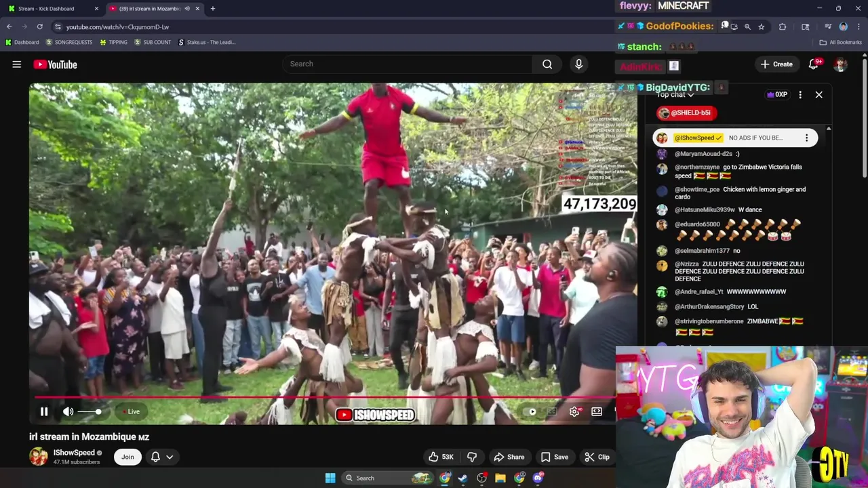Pause the live video
Screen dimensions: 868x488
tap(44, 411)
